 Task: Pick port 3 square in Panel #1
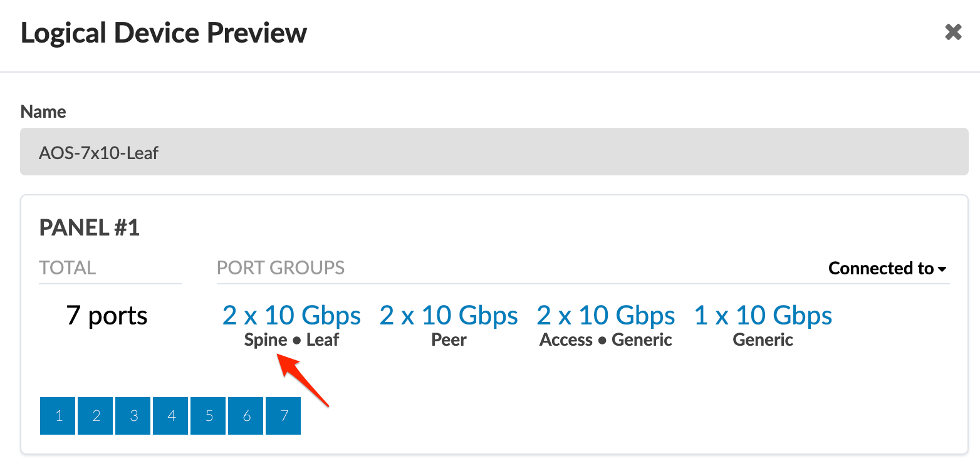point(133,416)
